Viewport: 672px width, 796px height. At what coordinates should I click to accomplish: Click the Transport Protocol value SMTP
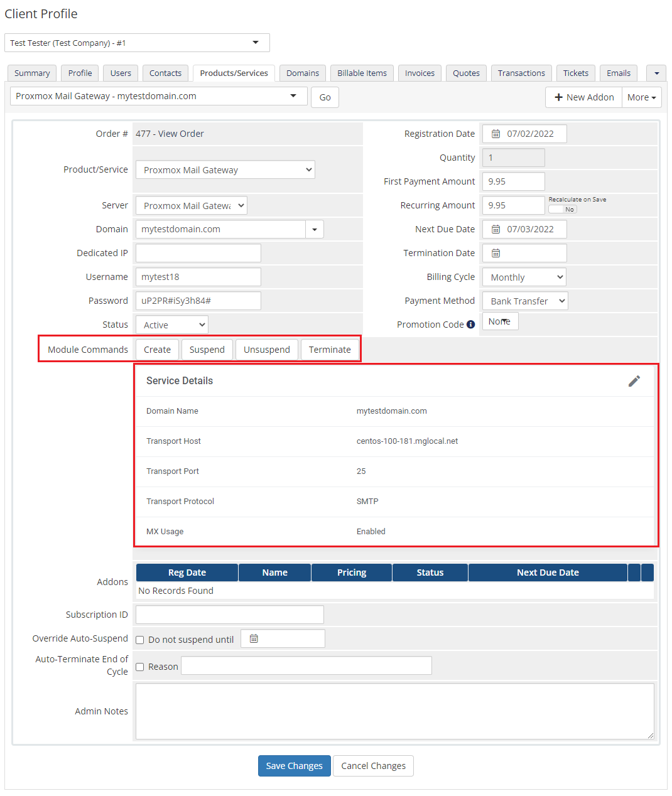pos(367,502)
